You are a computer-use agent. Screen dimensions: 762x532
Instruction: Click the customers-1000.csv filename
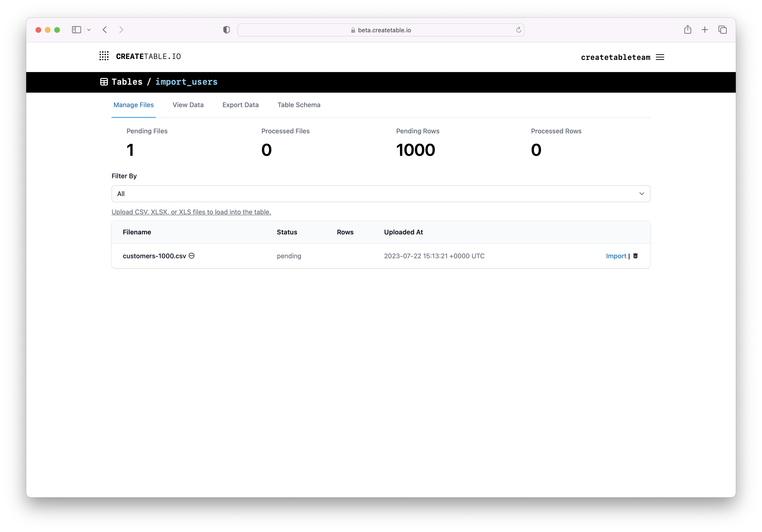(x=154, y=256)
